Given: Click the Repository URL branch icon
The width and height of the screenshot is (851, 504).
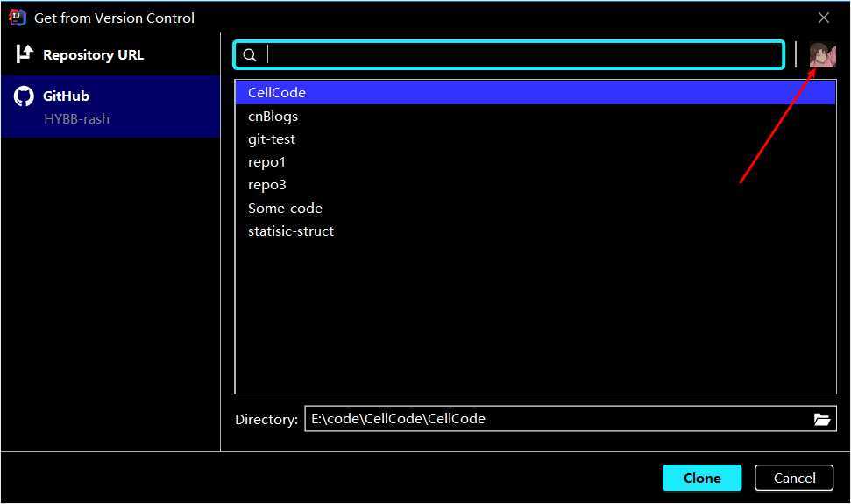Looking at the screenshot, I should click(25, 54).
